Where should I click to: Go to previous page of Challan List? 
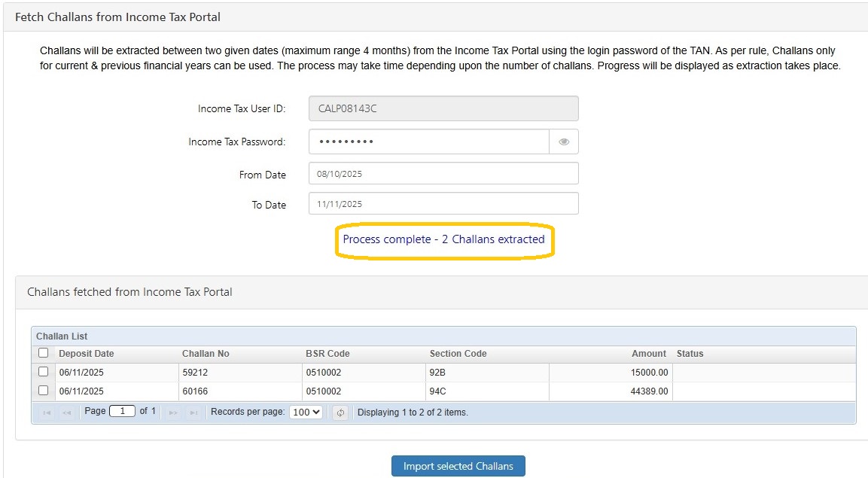click(67, 413)
